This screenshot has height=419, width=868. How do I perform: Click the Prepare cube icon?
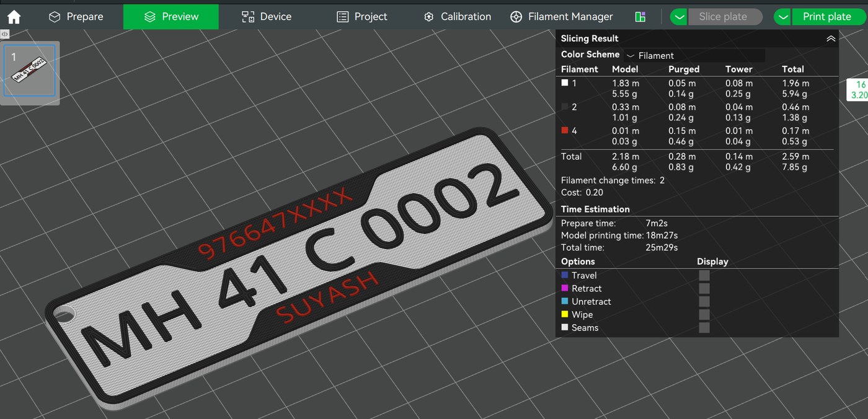click(x=55, y=17)
